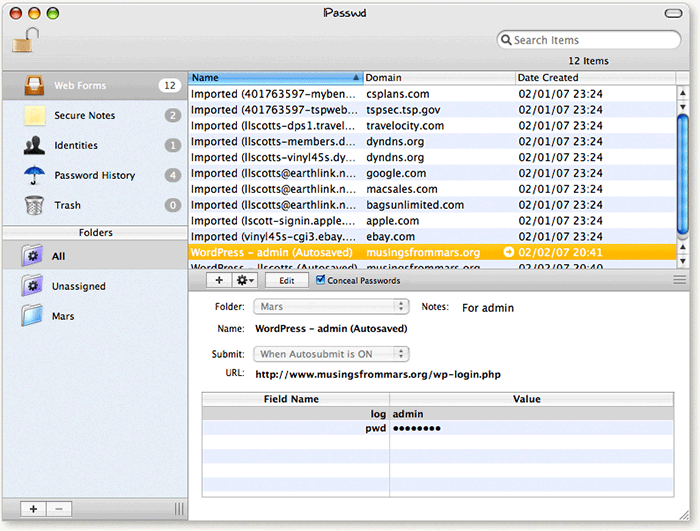This screenshot has height=531, width=700.
Task: Click the wp-login.php URL
Action: [x=378, y=374]
